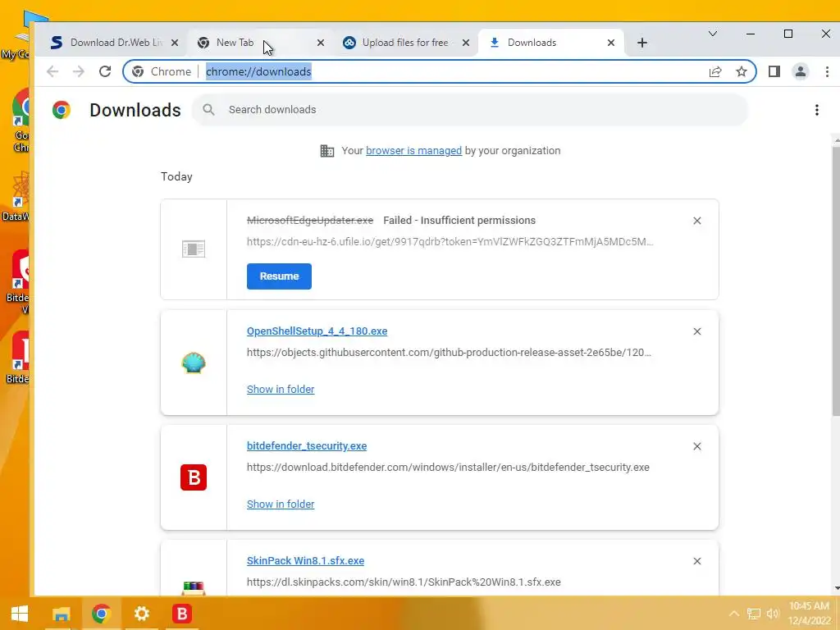Open OpenShellSetup_4_4_180.exe file link
This screenshot has height=630, width=840.
tap(317, 331)
